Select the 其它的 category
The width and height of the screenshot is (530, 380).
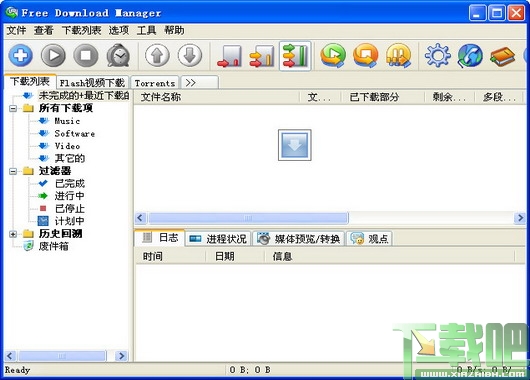pyautogui.click(x=70, y=158)
